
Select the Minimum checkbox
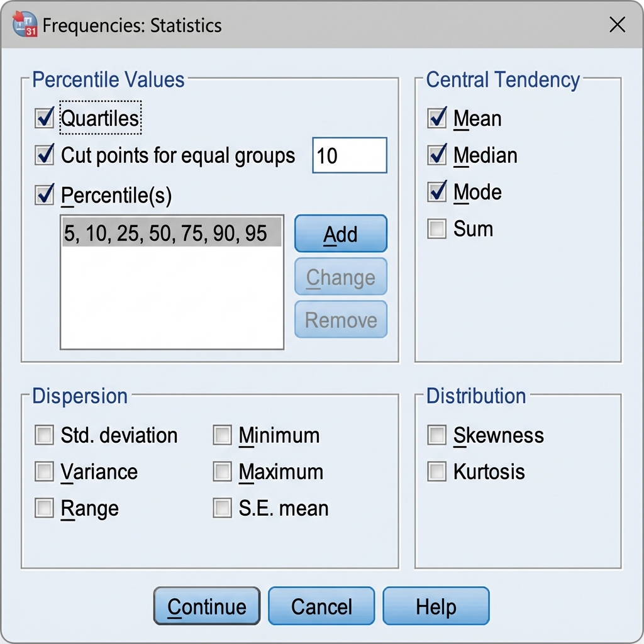(x=222, y=435)
